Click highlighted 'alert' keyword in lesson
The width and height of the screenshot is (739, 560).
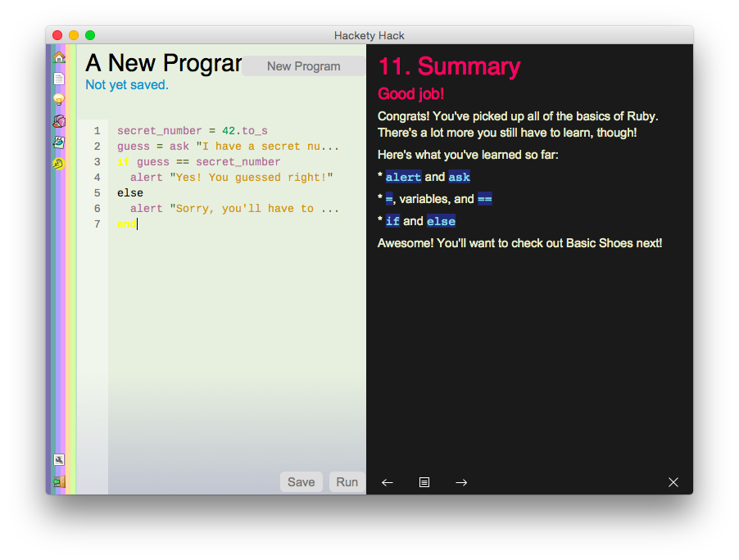coord(403,177)
